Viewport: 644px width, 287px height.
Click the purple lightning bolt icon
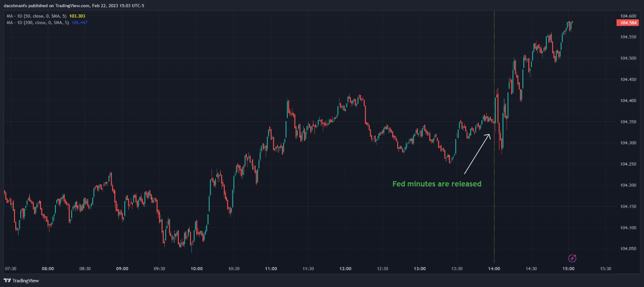point(572,258)
